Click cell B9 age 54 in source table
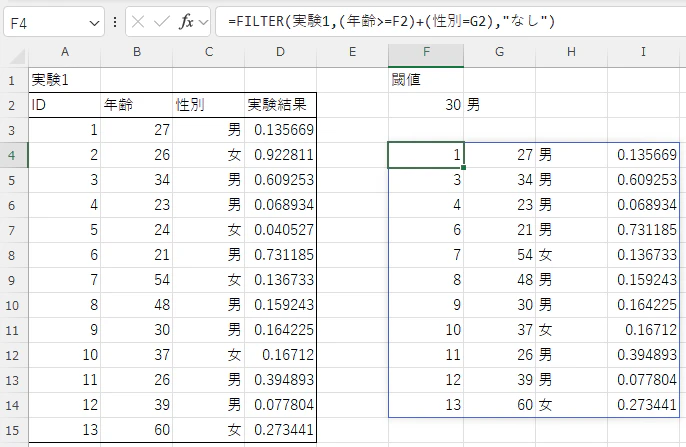686x447 pixels. click(137, 280)
